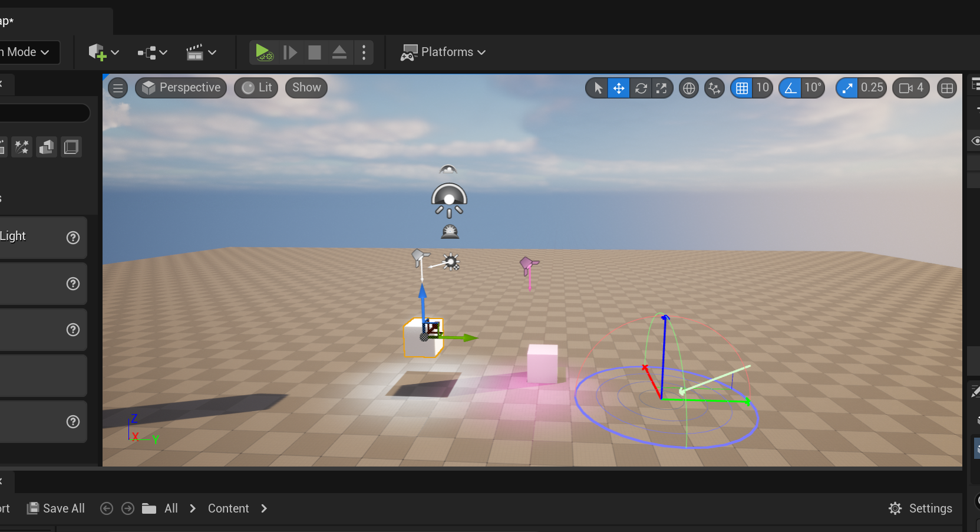Select the white spot light actor
The height and width of the screenshot is (532, 980).
(x=419, y=257)
